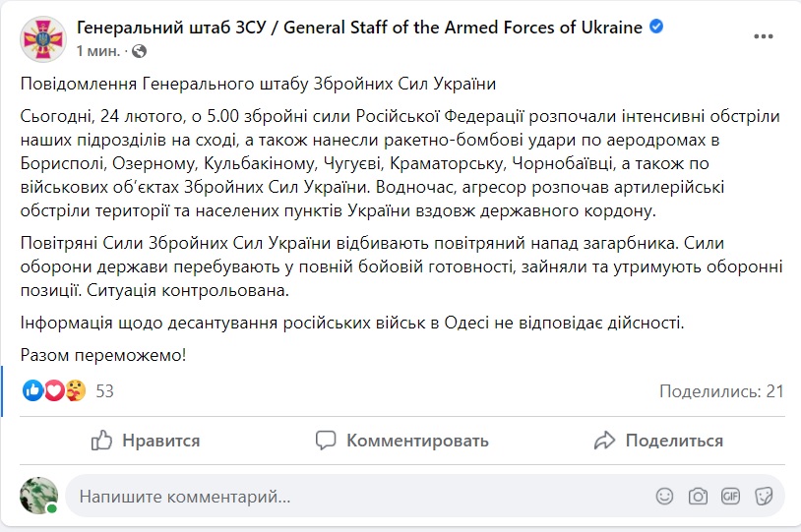The height and width of the screenshot is (532, 801).
Task: Click your profile avatar beside comment box
Action: (39, 496)
